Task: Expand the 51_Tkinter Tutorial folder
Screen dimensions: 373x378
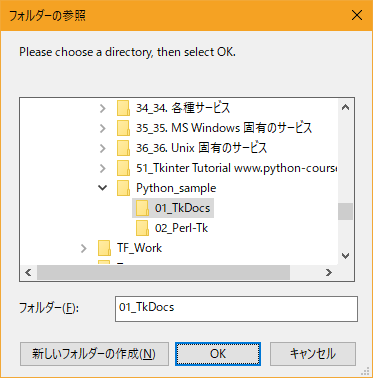Action: 103,168
